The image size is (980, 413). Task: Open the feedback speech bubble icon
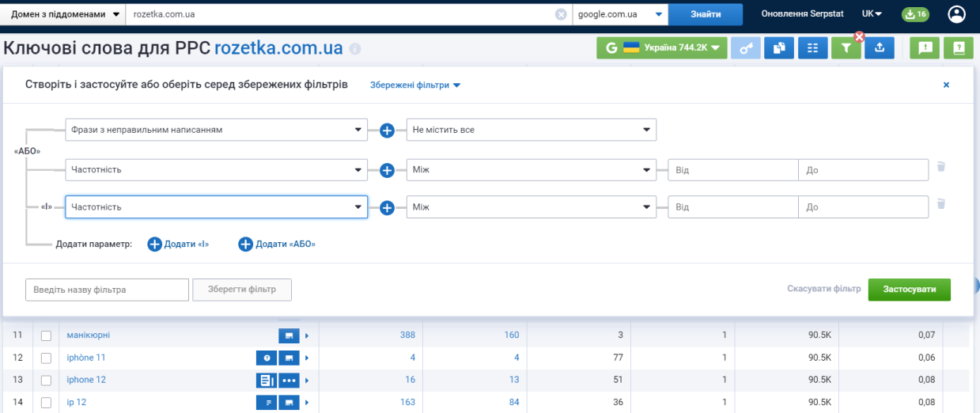[925, 48]
